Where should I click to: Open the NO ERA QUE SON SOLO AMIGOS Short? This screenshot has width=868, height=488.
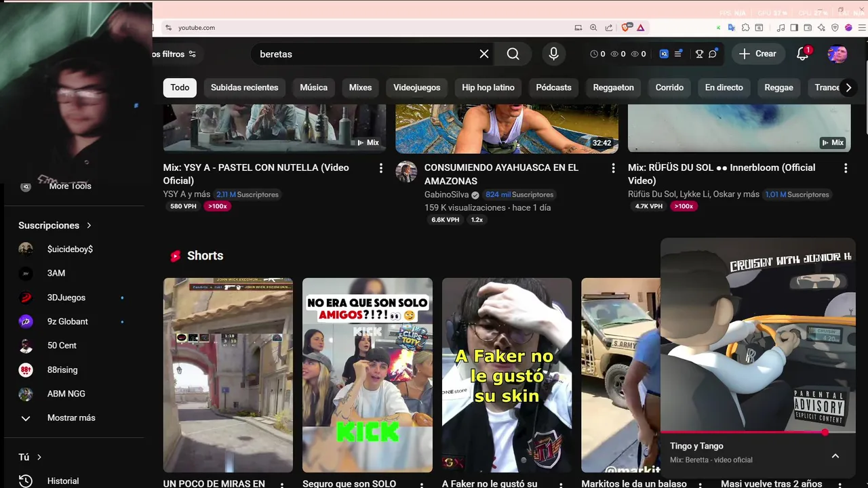tap(367, 375)
